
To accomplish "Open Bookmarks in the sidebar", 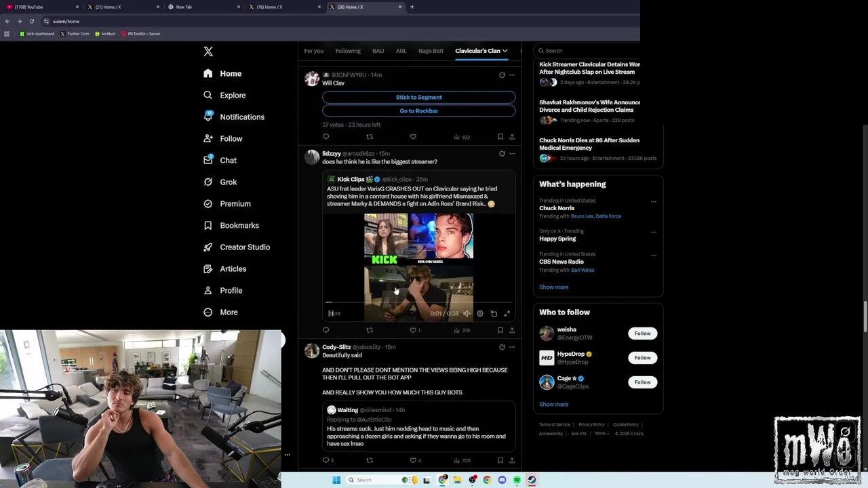I will point(231,225).
